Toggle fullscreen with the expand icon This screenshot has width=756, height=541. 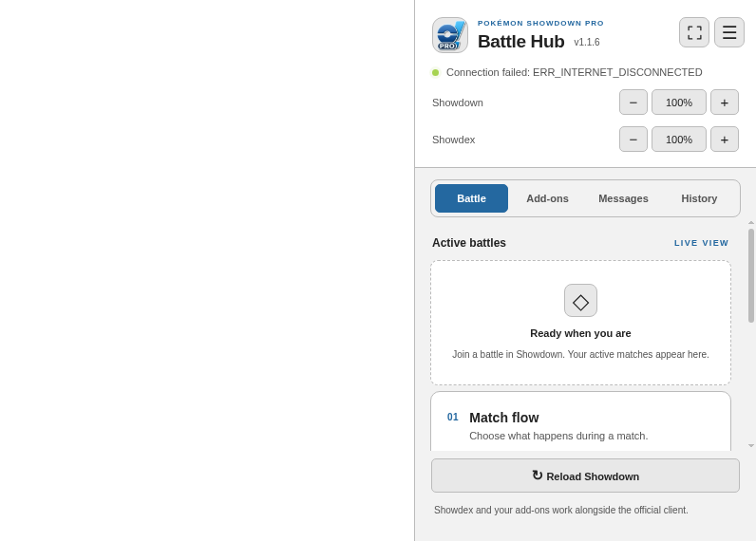pos(694,32)
